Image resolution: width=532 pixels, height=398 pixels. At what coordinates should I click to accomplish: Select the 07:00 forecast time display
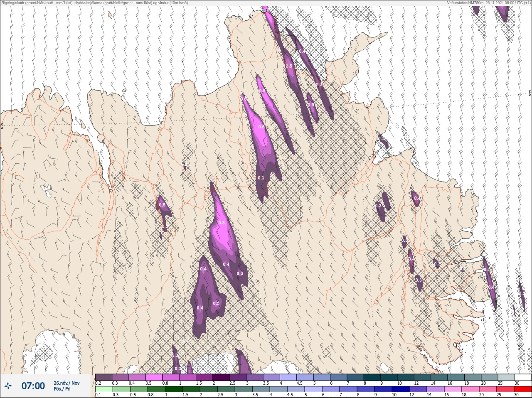33,386
